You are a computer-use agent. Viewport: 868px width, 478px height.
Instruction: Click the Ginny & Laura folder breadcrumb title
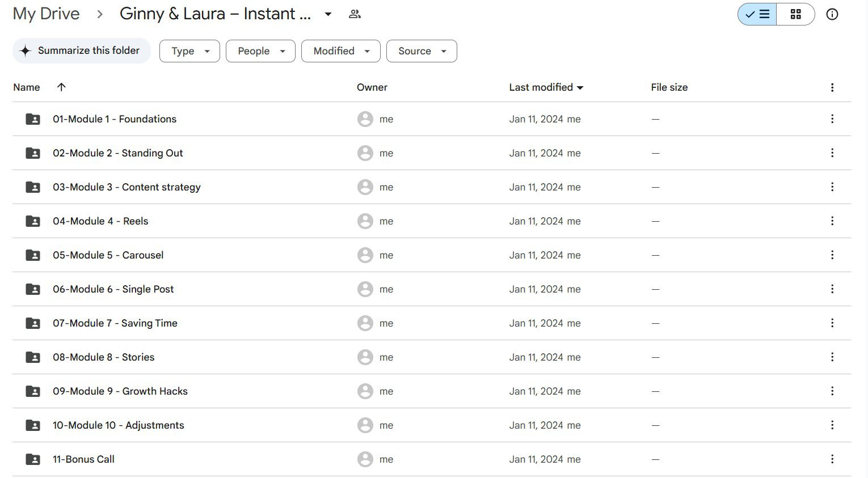click(x=215, y=14)
